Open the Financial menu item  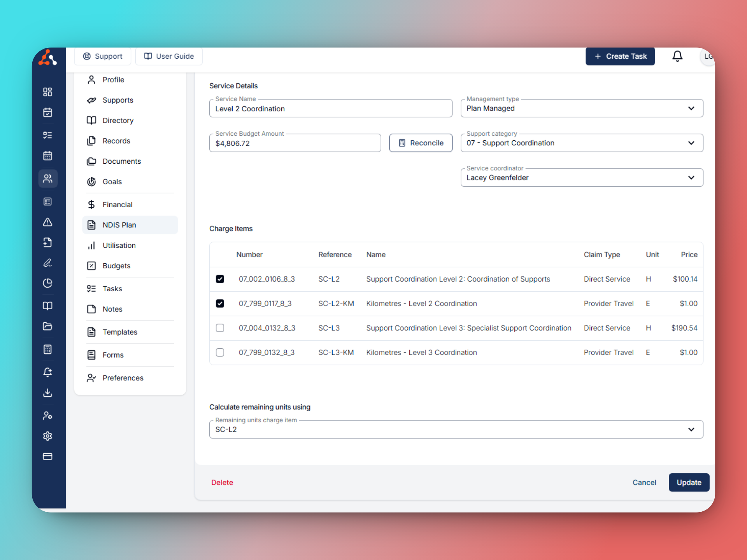pos(117,205)
